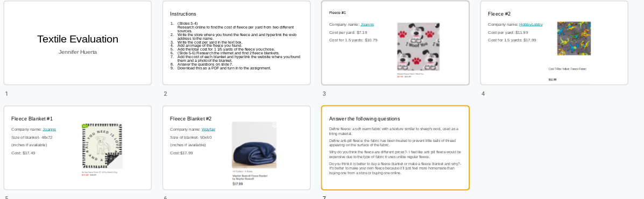
Task: Open the Fleece Blanket #1 slide
Action: tap(77, 148)
